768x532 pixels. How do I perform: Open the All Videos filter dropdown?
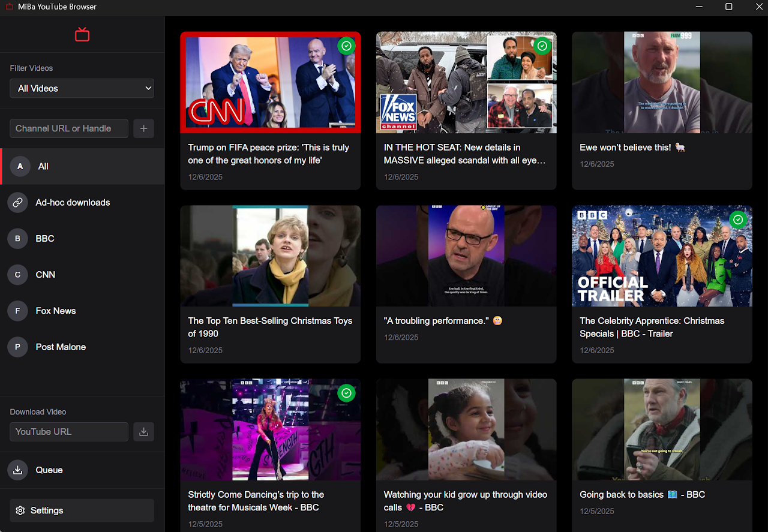pyautogui.click(x=82, y=88)
